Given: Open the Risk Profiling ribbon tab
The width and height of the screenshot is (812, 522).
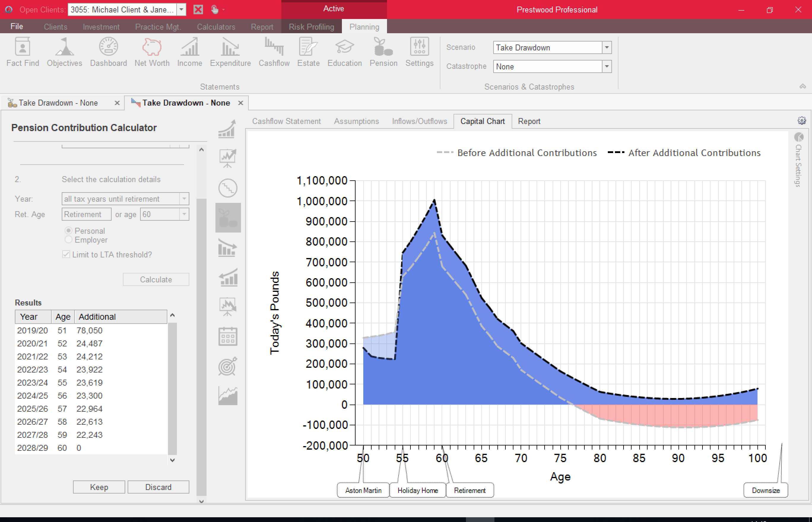Looking at the screenshot, I should (311, 27).
